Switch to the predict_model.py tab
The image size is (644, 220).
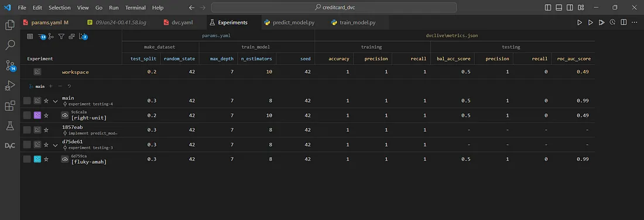click(x=293, y=22)
